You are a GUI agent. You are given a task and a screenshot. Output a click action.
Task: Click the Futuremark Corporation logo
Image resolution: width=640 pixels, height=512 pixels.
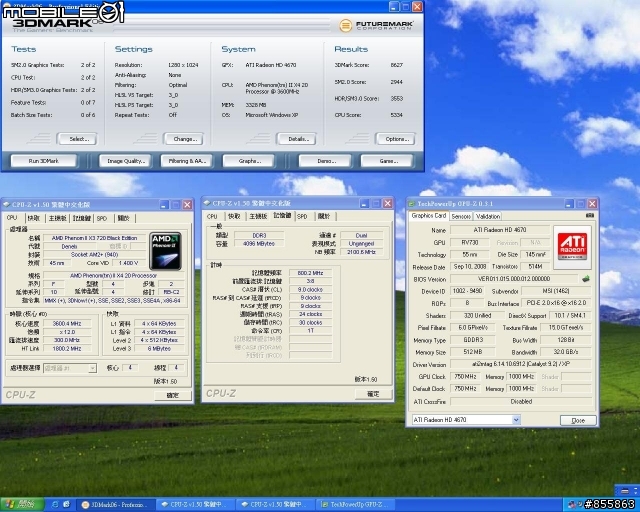click(x=376, y=25)
